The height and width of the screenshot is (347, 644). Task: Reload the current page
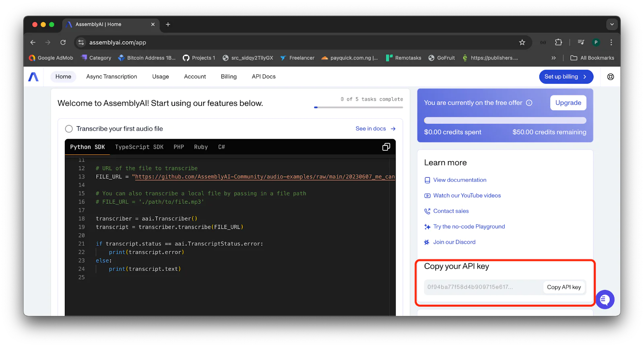point(63,42)
